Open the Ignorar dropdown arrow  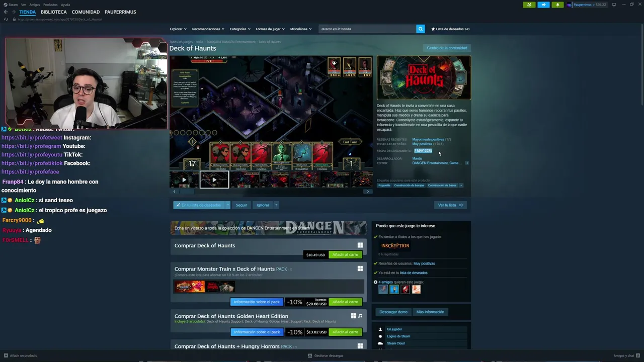pos(276,205)
